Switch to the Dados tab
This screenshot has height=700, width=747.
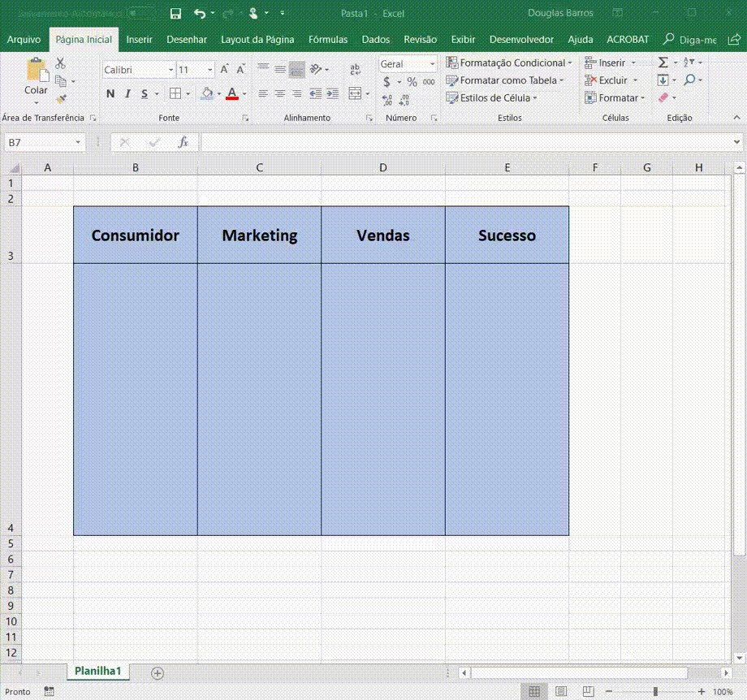point(375,40)
